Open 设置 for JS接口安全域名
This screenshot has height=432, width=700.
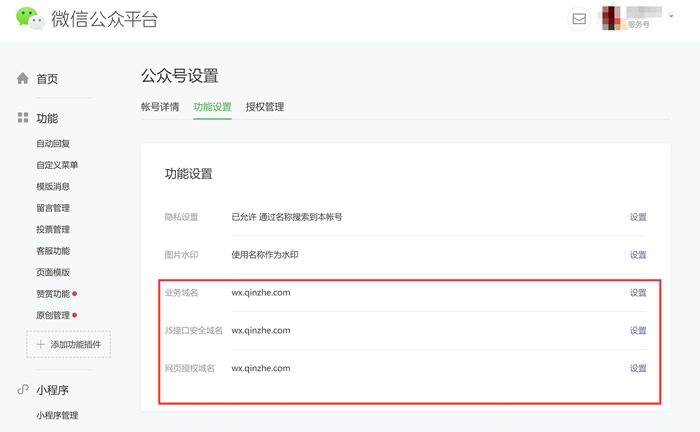pyautogui.click(x=638, y=331)
